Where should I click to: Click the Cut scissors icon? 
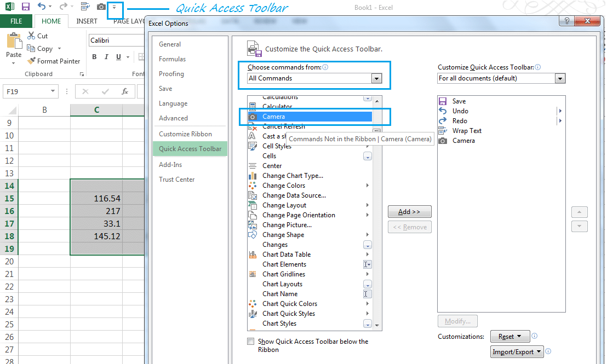31,36
